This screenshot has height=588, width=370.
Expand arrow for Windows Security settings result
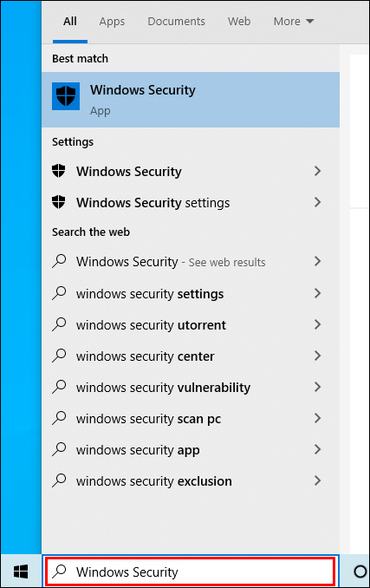(317, 202)
